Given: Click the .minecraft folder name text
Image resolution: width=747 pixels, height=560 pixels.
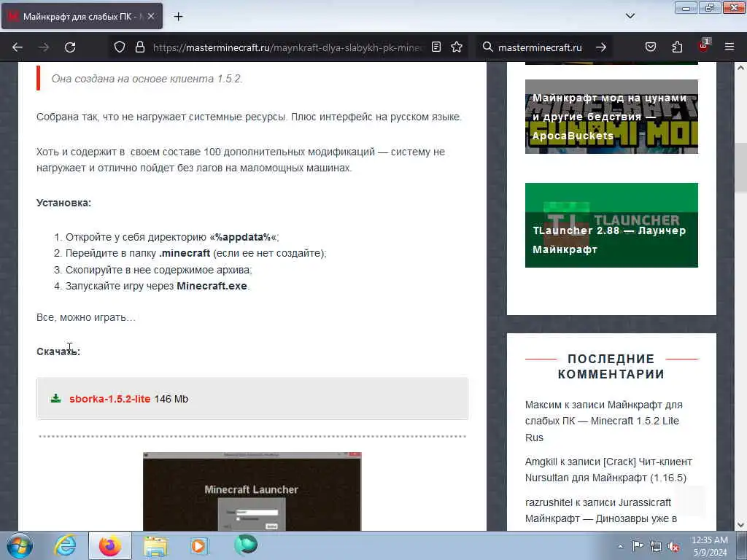Looking at the screenshot, I should coord(185,253).
